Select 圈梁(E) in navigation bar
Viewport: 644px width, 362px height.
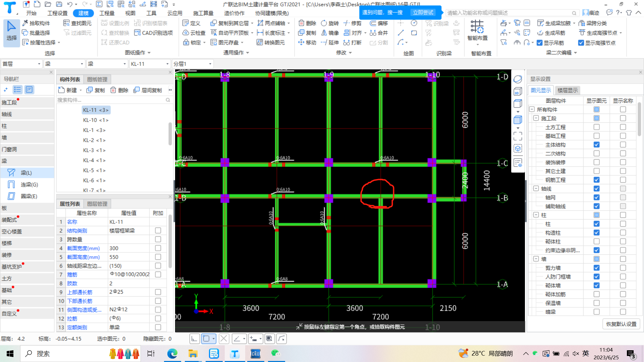click(x=27, y=196)
